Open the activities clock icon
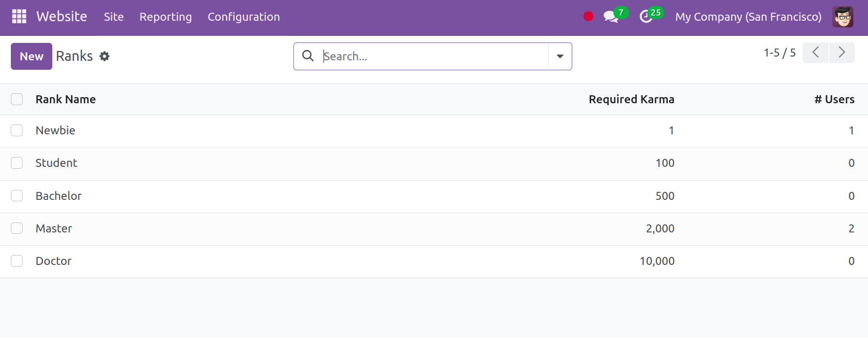This screenshot has height=338, width=868. point(646,17)
